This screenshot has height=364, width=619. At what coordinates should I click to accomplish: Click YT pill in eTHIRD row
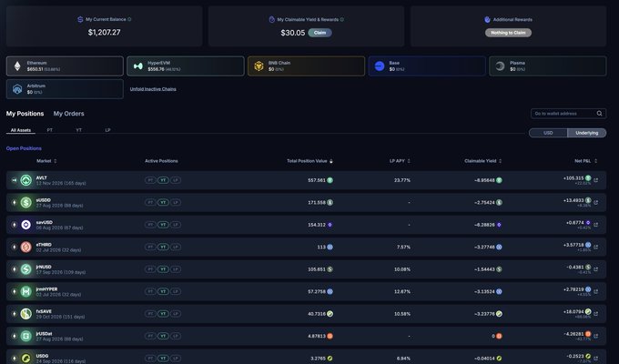(x=163, y=247)
